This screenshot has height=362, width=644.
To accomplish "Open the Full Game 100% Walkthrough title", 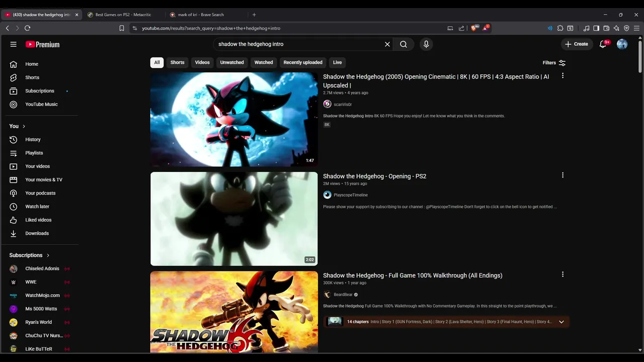I will click(413, 275).
